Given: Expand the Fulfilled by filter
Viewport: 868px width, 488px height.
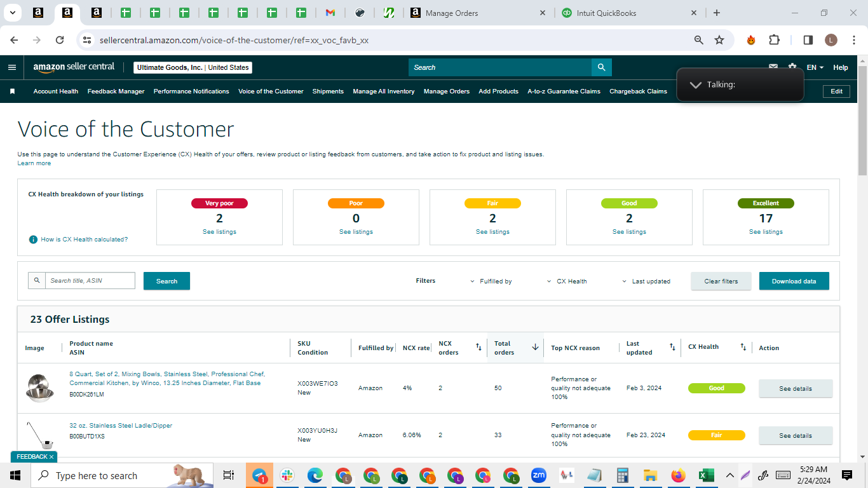Looking at the screenshot, I should 491,281.
